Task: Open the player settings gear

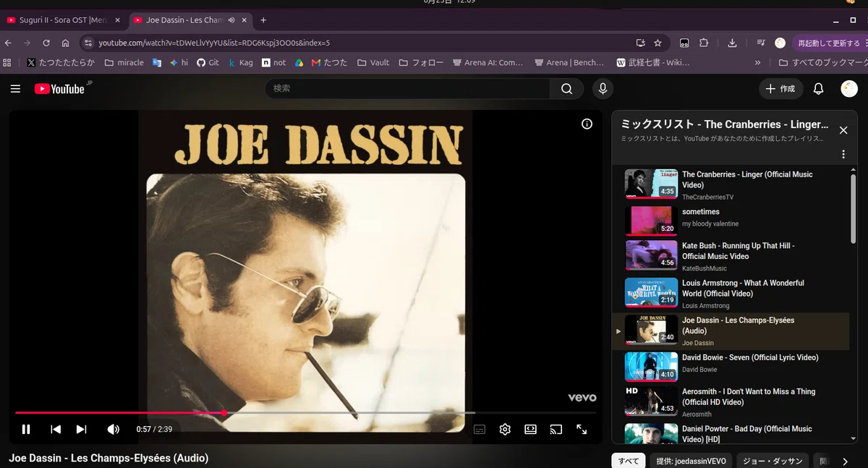Action: (x=505, y=429)
